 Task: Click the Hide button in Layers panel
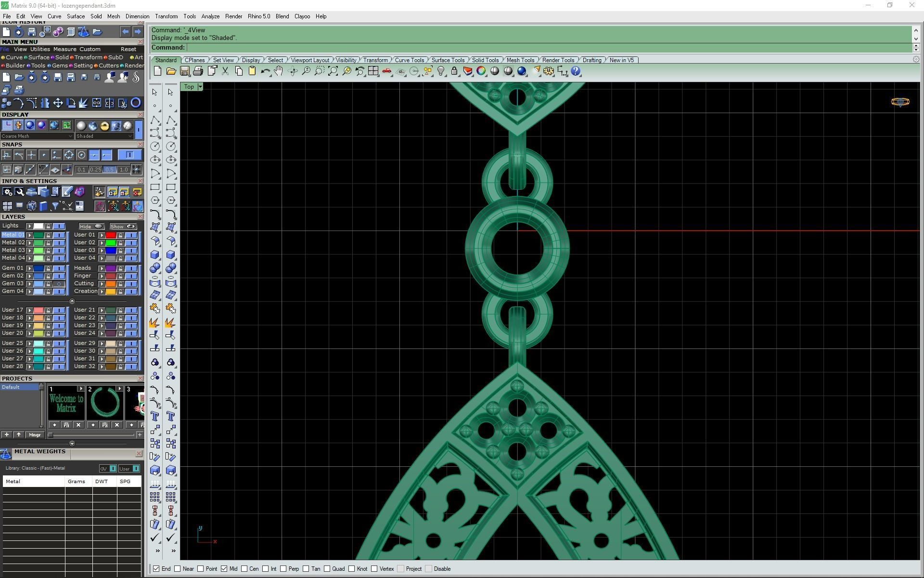(x=91, y=226)
